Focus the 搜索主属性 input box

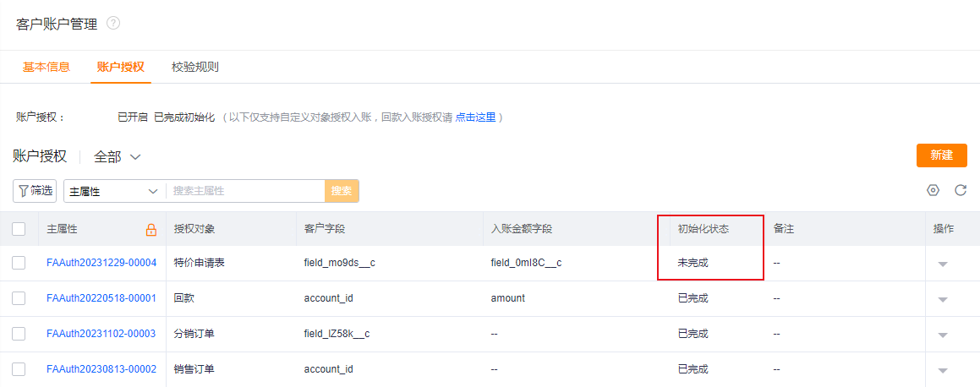tap(245, 192)
